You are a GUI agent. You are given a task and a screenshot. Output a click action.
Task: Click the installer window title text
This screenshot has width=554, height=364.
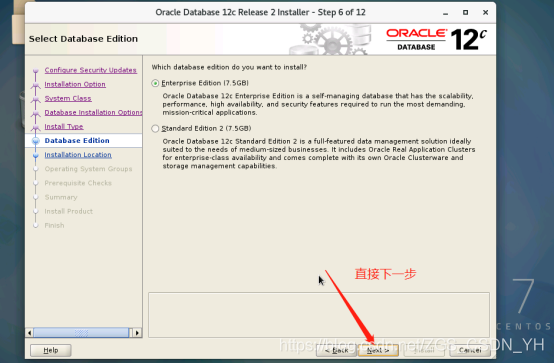(x=260, y=12)
